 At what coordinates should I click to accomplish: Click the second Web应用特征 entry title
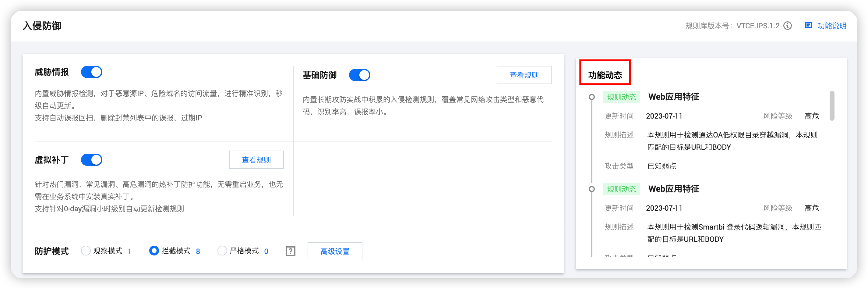[x=674, y=189]
